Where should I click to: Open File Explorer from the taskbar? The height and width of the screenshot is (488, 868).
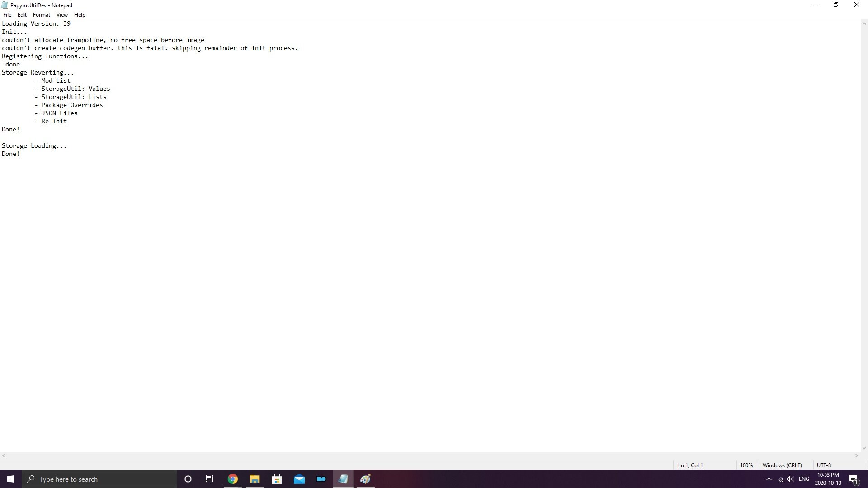(x=255, y=479)
